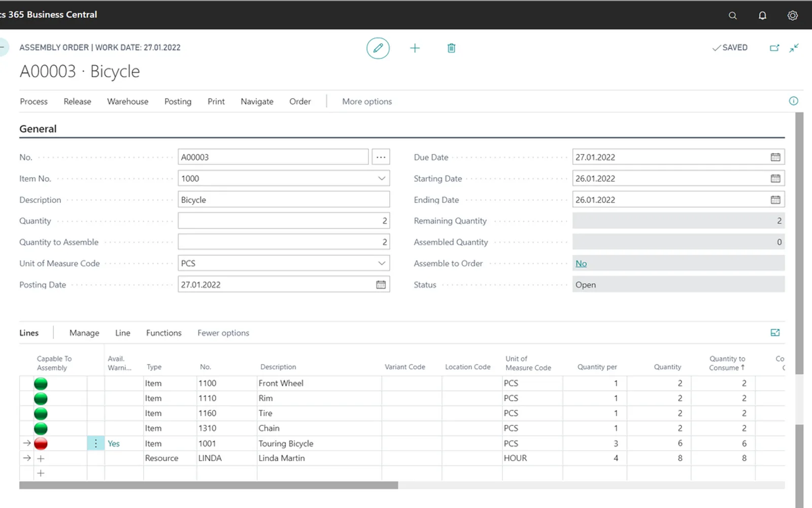The image size is (812, 508).
Task: Click green status icon for Front Wheel
Action: click(41, 384)
